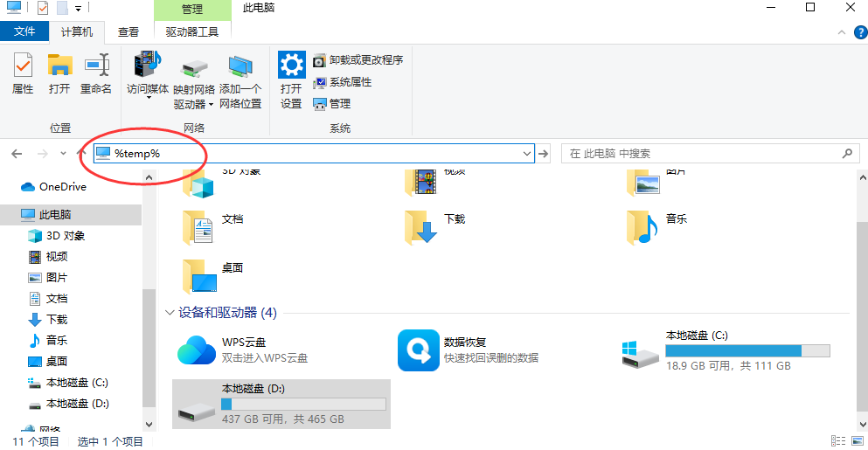Open the Drive Tools (驱动器工具) tab

click(192, 32)
